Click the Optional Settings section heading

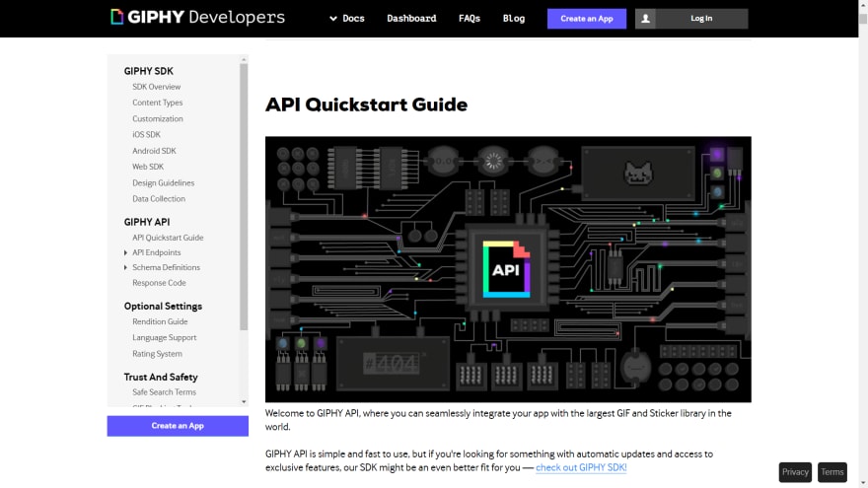(163, 307)
